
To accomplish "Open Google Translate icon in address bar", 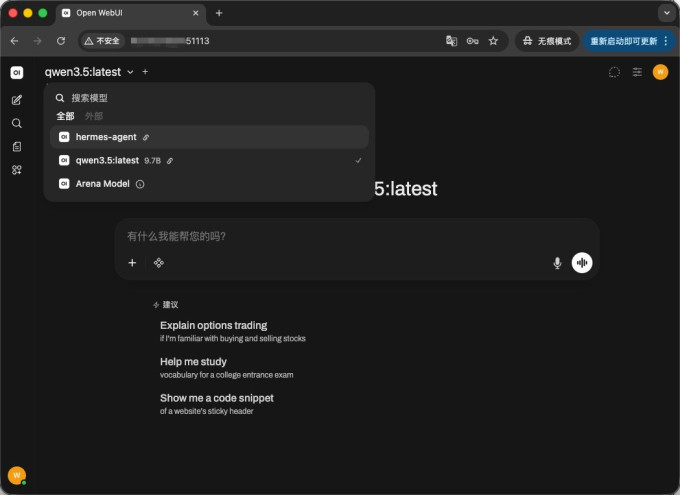I will coord(451,41).
